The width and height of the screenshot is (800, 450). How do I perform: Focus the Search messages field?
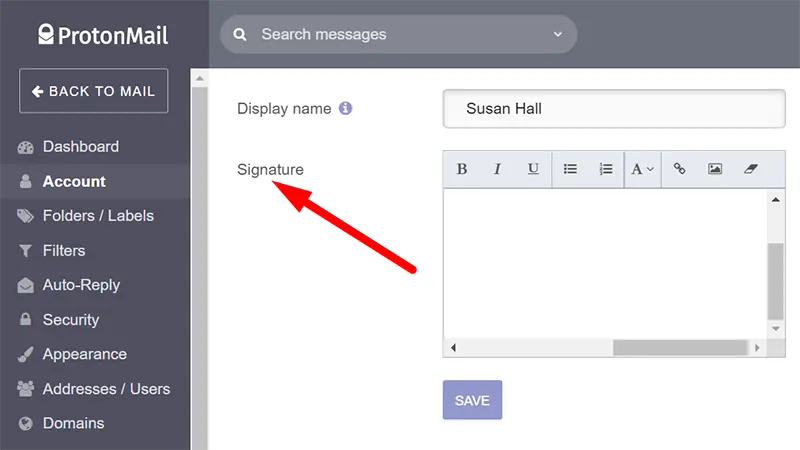coord(398,34)
